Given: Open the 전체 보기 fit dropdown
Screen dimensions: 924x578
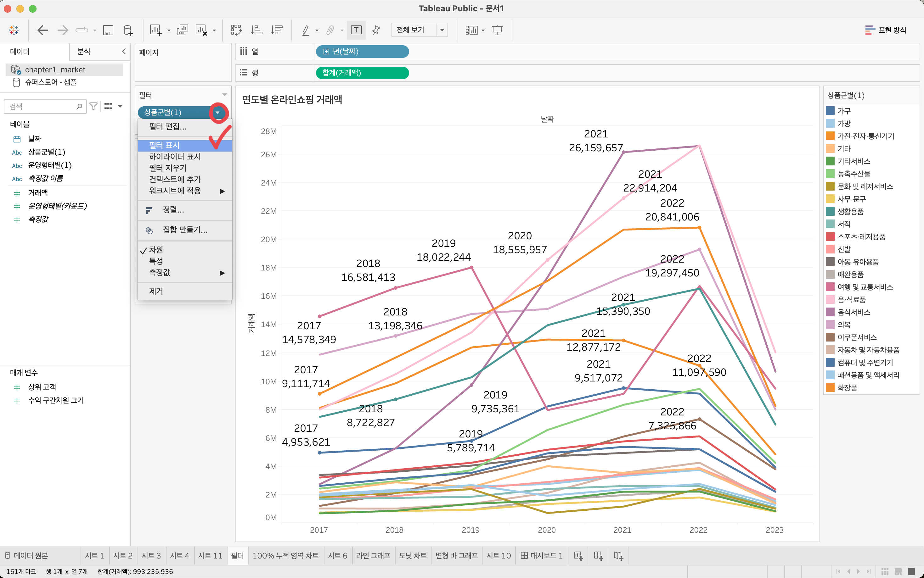Looking at the screenshot, I should (x=442, y=30).
